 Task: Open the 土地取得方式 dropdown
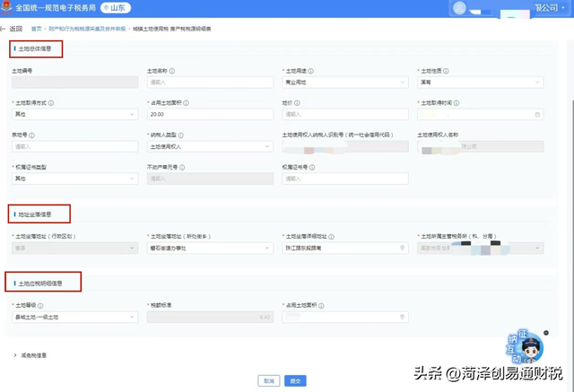74,114
